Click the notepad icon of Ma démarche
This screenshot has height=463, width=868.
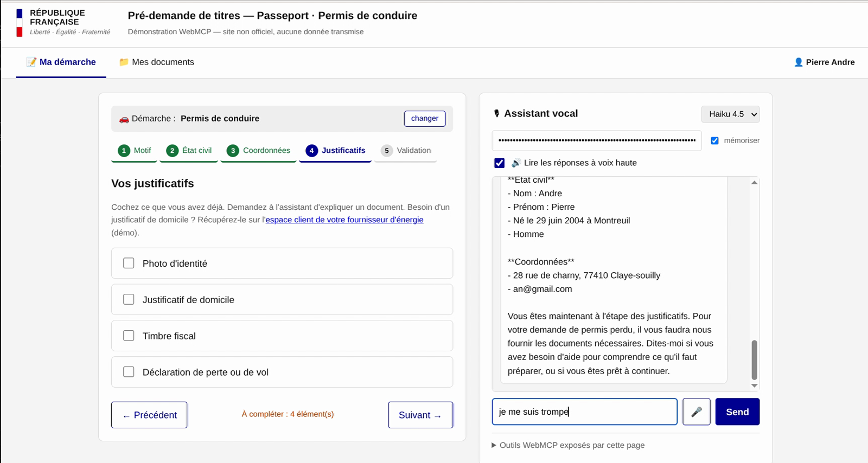click(x=31, y=62)
